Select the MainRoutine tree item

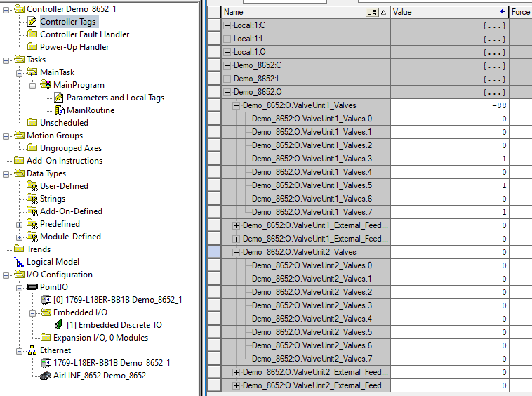[x=91, y=110]
